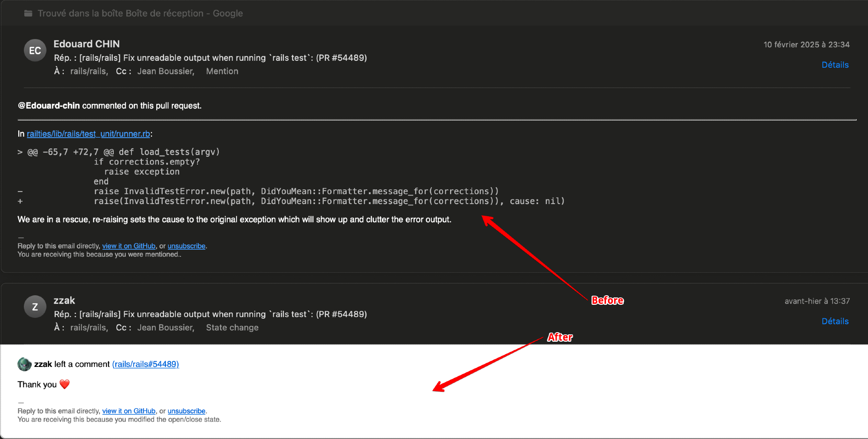Click the @Edouard-chin mention text
Image resolution: width=868 pixels, height=439 pixels.
[49, 106]
